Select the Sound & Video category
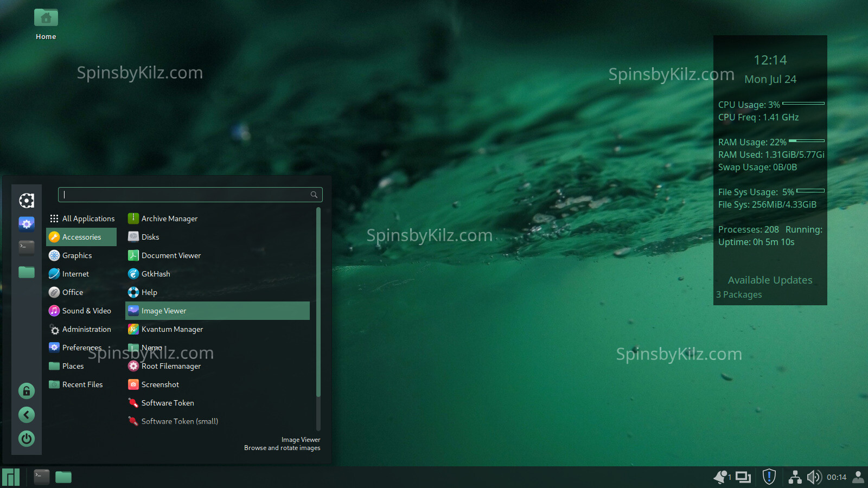868x488 pixels. pyautogui.click(x=81, y=311)
